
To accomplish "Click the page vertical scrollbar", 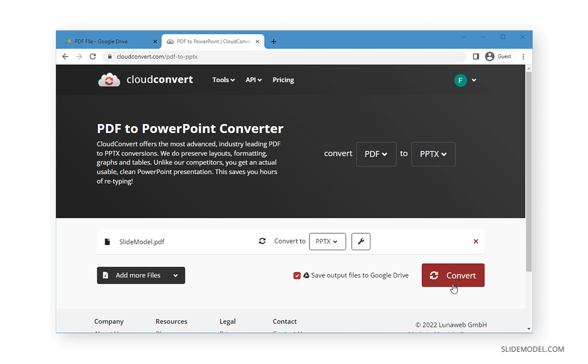I will [x=529, y=171].
